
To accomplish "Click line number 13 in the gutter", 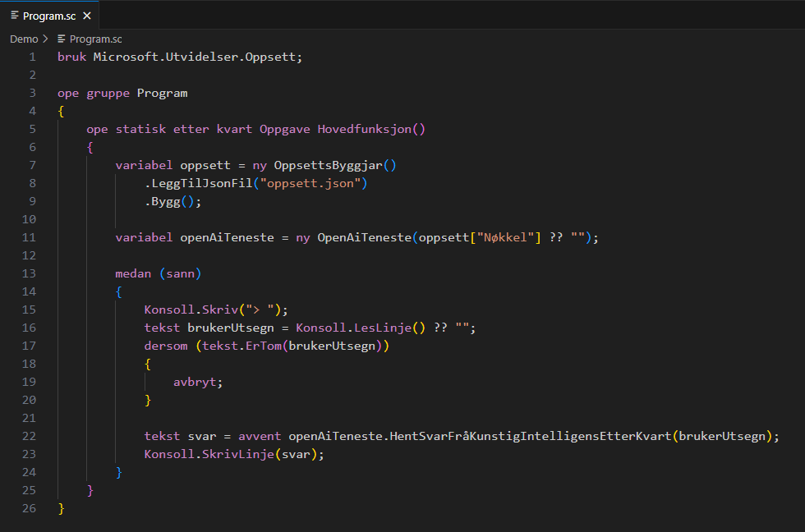I will [30, 273].
